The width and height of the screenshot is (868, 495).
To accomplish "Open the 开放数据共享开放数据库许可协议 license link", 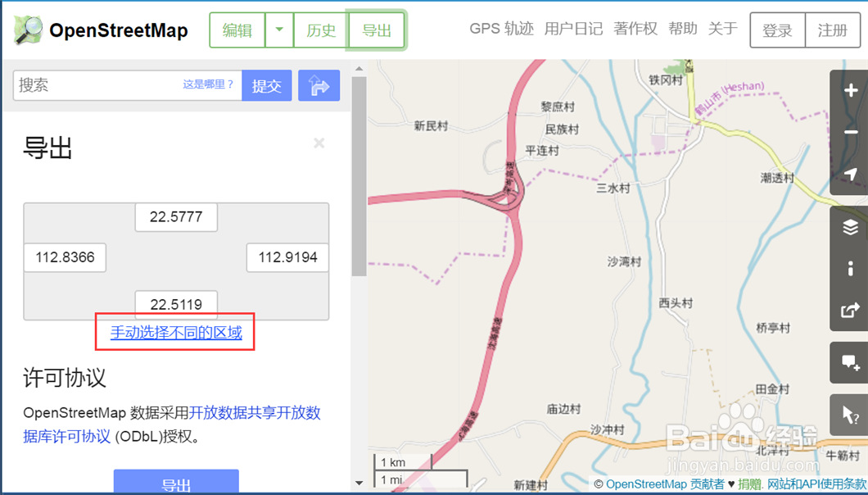I will [x=172, y=425].
